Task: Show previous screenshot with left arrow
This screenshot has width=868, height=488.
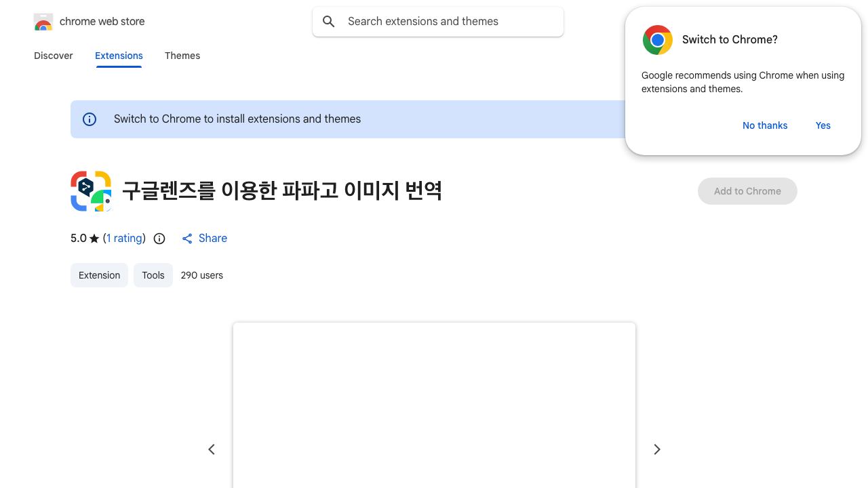Action: click(x=212, y=449)
